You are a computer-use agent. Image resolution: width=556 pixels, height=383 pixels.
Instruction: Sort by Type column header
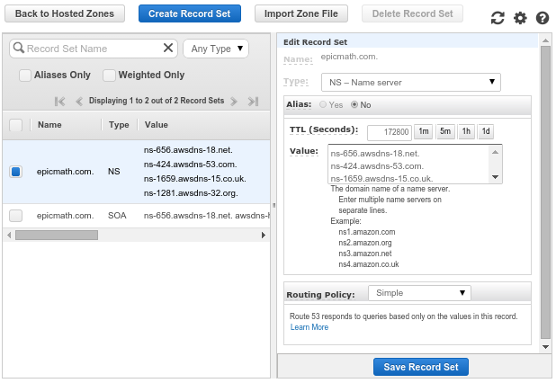pyautogui.click(x=119, y=125)
